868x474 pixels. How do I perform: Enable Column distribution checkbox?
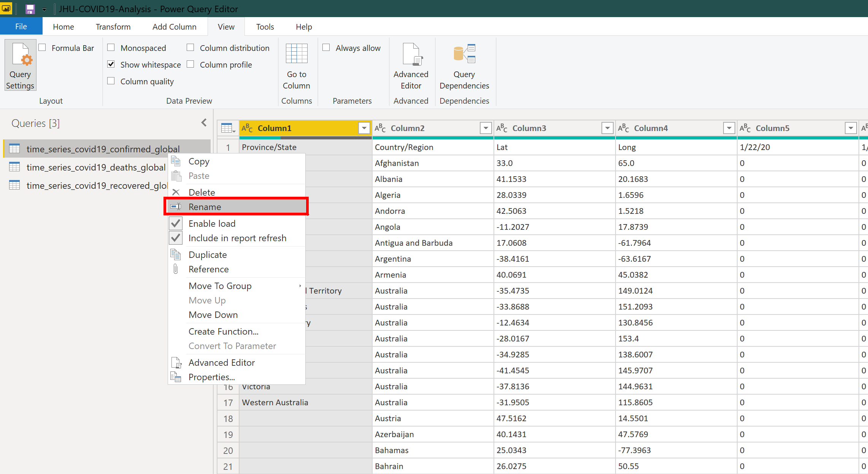coord(190,48)
